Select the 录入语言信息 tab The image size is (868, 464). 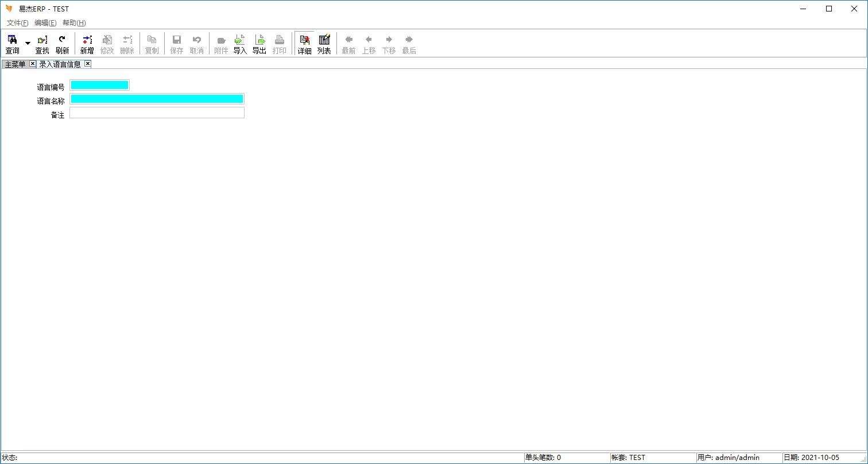(60, 64)
